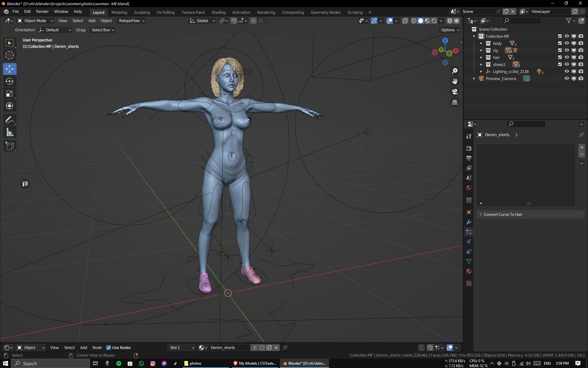
Task: Open the Physics properties tab
Action: point(469,242)
